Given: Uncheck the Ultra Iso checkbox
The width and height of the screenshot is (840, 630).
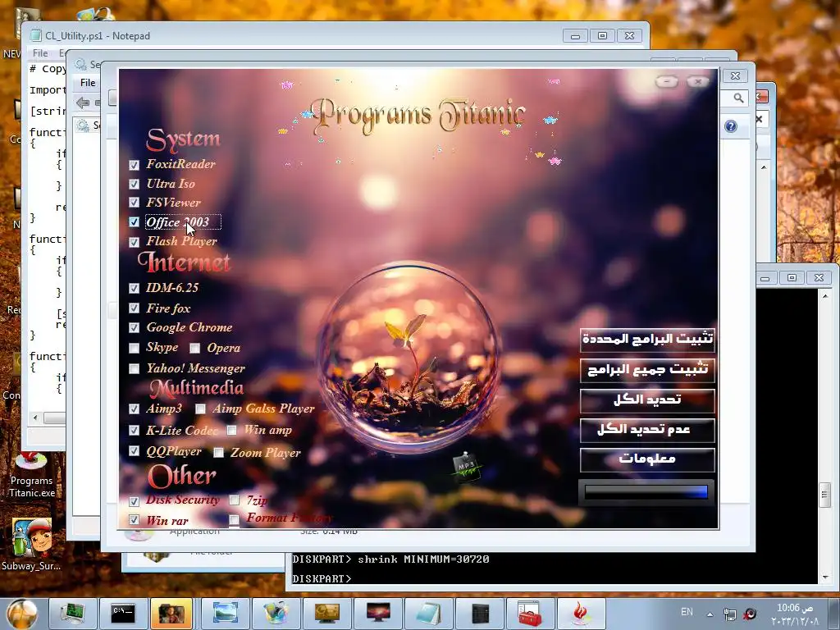Looking at the screenshot, I should click(x=134, y=185).
